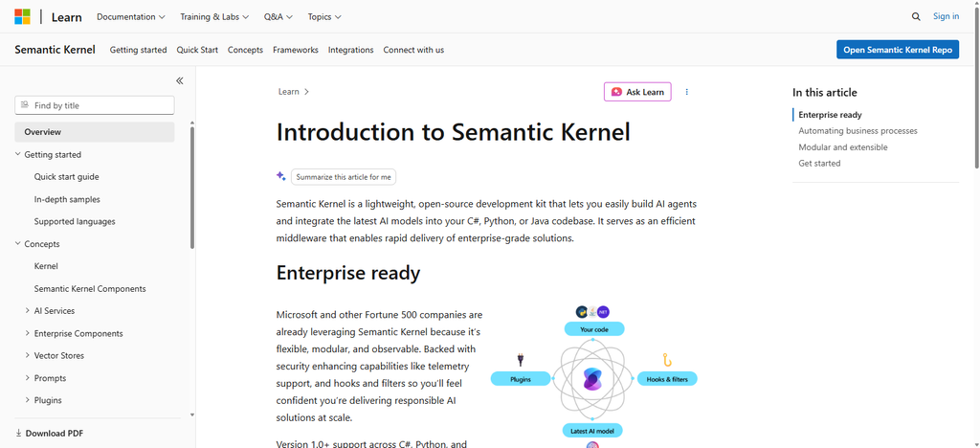Click the Download PDF arrow icon
Viewport: 980px width, 448px height.
[18, 433]
